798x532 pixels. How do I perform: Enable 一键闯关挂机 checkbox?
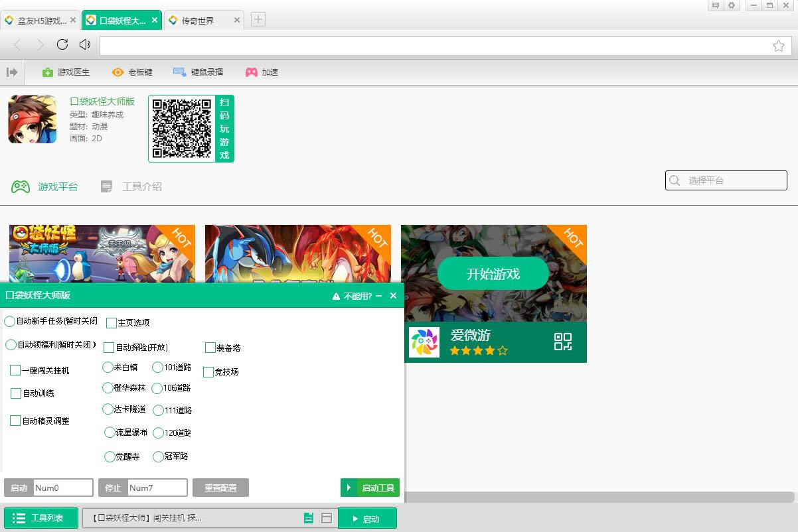click(x=15, y=370)
